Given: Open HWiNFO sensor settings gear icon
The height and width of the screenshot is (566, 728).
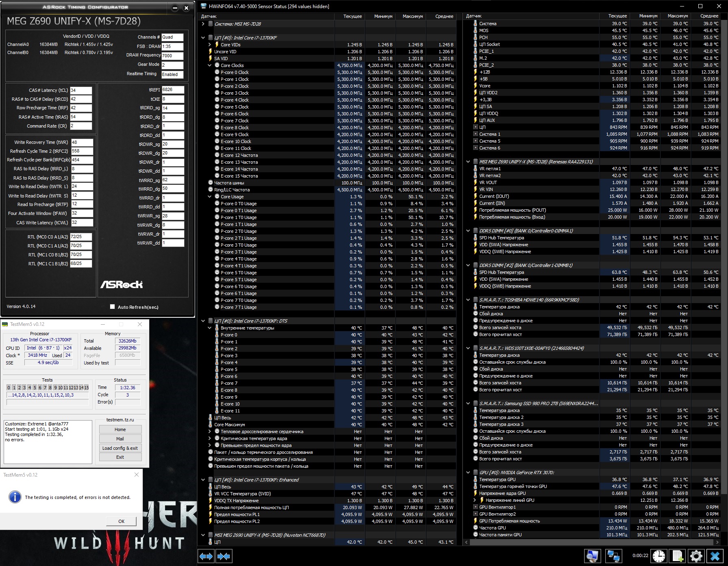Looking at the screenshot, I should coord(696,556).
